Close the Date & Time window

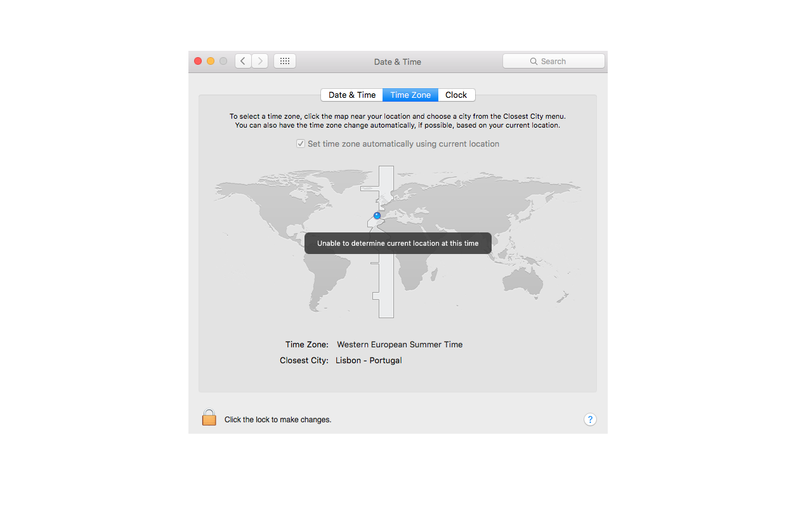(198, 61)
